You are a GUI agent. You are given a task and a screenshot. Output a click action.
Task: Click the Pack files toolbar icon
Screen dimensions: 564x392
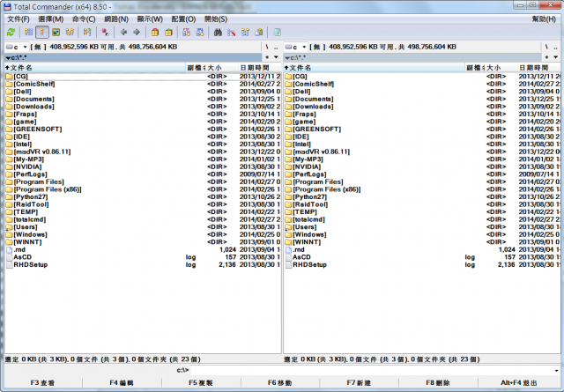(155, 33)
